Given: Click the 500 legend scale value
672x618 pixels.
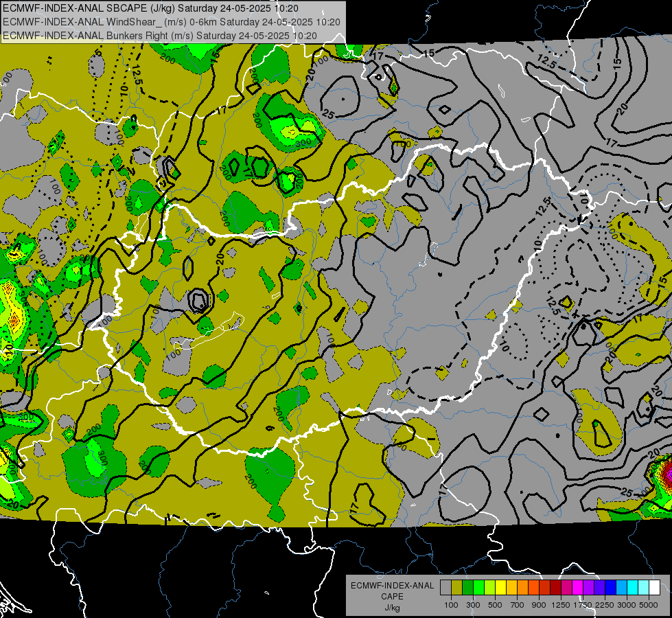Looking at the screenshot, I should pyautogui.click(x=495, y=605).
